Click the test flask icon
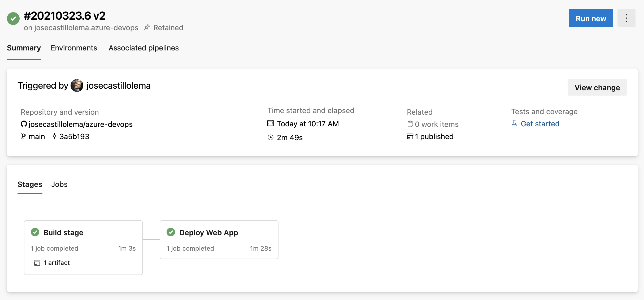 514,123
